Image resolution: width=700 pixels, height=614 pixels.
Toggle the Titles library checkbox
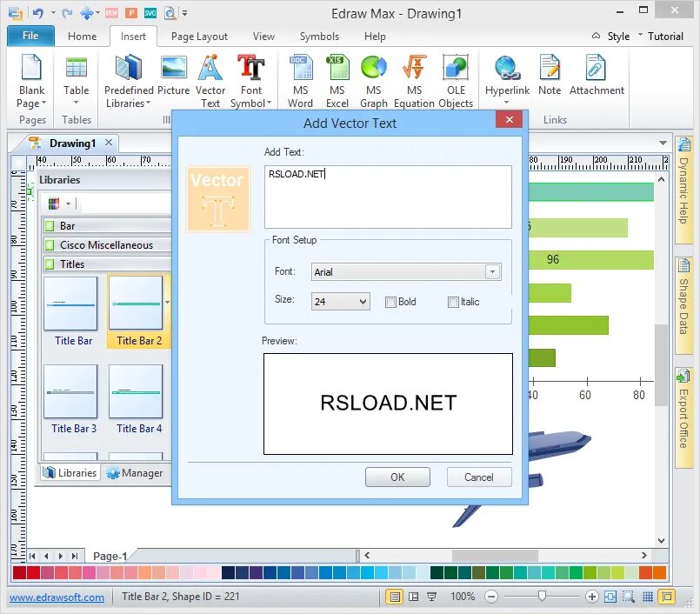pyautogui.click(x=50, y=264)
